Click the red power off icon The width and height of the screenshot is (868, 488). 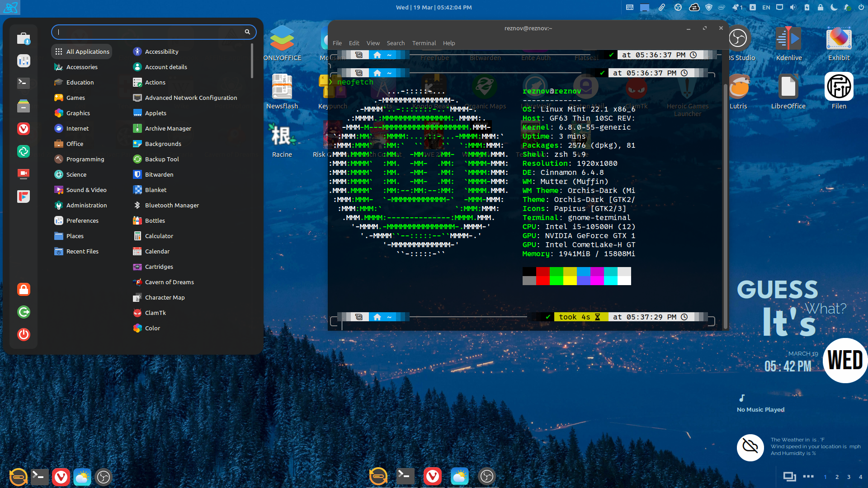pos(24,335)
